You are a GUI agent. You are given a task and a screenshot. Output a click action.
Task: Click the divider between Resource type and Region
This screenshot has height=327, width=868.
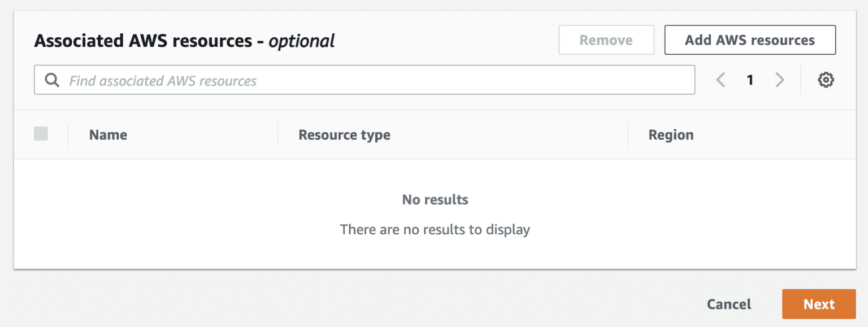pos(627,134)
